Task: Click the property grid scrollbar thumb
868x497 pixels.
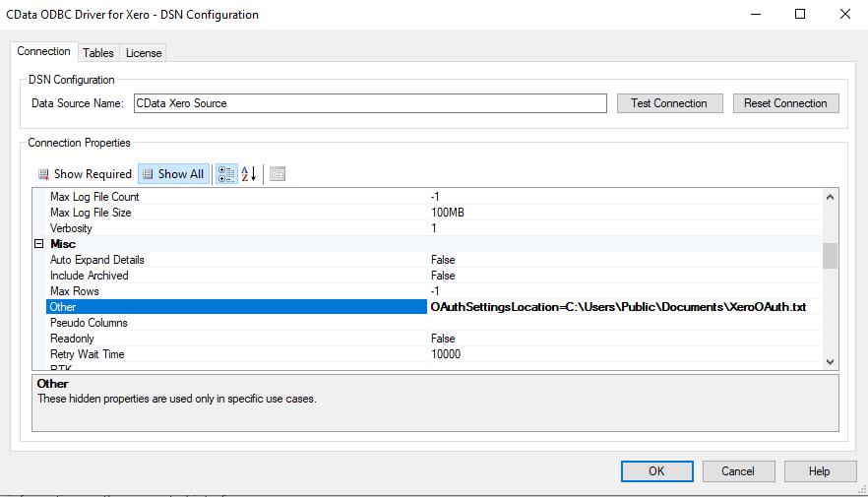Action: tap(830, 256)
